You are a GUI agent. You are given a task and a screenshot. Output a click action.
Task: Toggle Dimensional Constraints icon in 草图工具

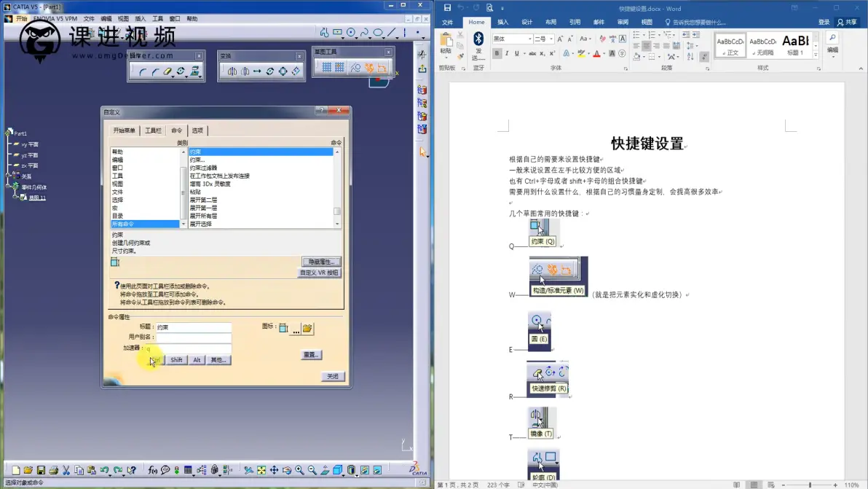coord(382,68)
